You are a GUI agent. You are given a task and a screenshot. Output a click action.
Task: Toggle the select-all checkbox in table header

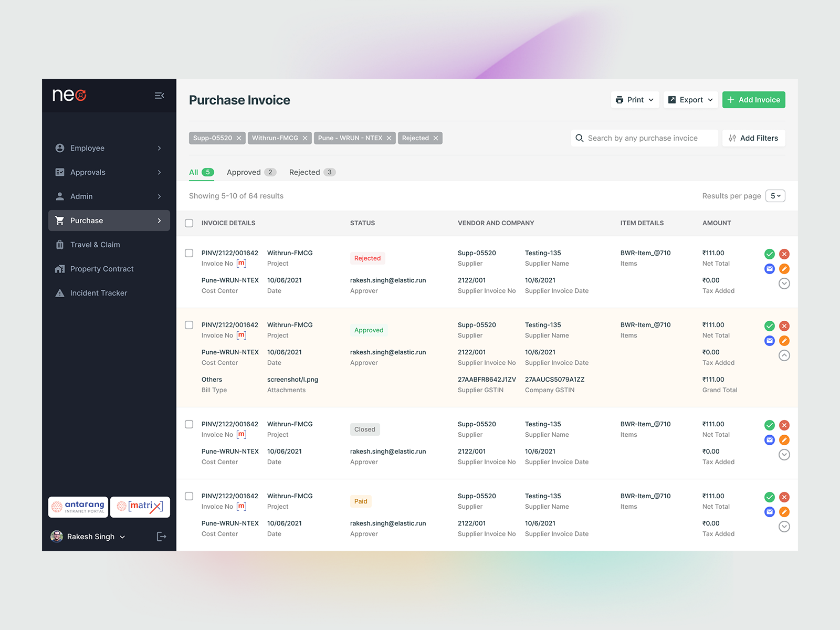pyautogui.click(x=189, y=223)
